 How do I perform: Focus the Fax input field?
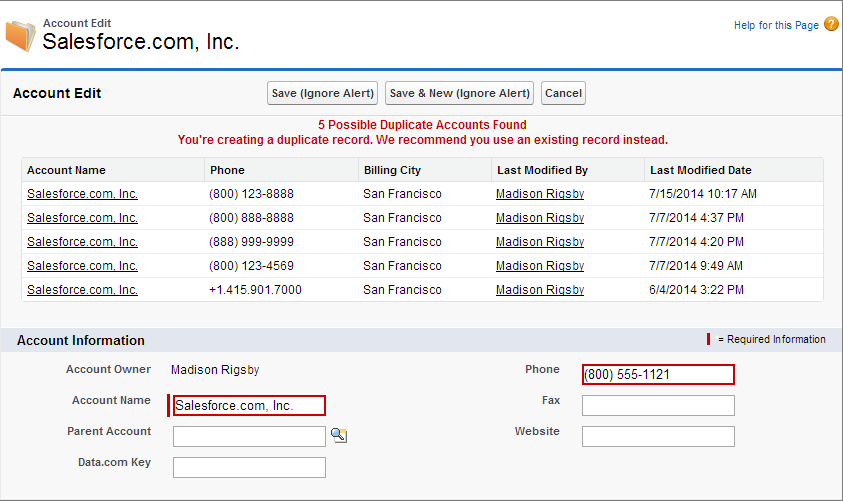click(x=658, y=405)
